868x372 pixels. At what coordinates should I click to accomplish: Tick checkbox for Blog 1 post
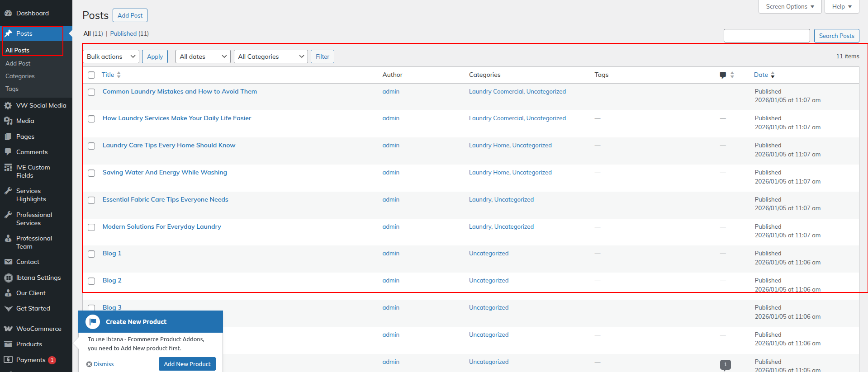91,254
